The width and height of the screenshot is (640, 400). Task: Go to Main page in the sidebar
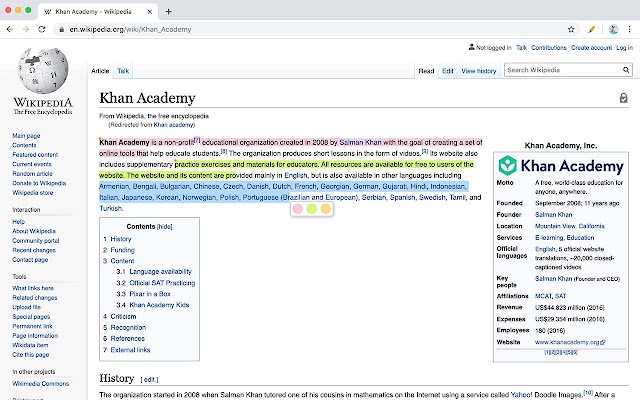click(x=26, y=136)
